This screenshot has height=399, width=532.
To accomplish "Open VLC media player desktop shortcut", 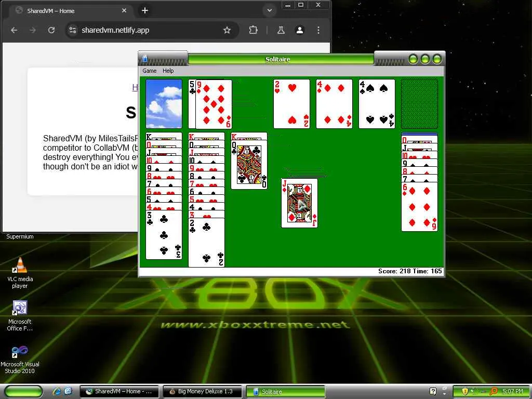I will click(x=20, y=273).
